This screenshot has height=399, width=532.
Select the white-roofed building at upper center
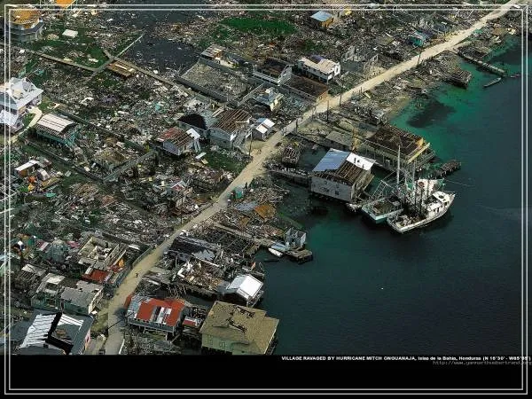coord(319,66)
